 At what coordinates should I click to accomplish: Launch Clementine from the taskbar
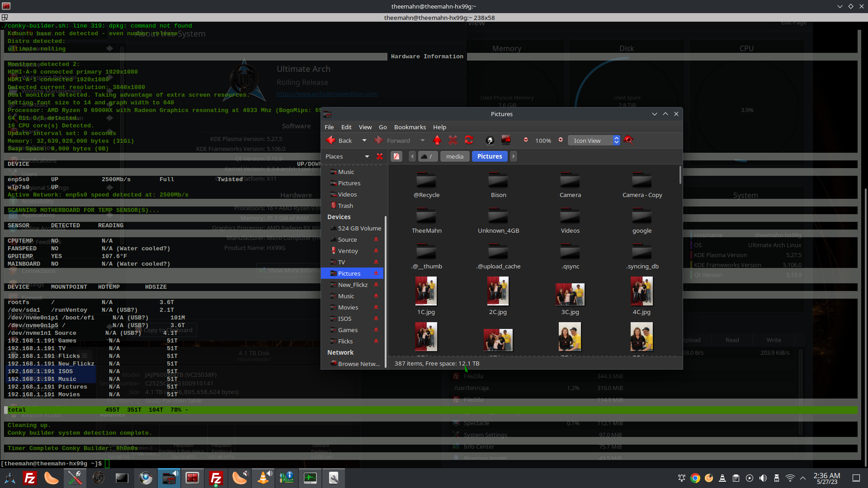(x=52, y=478)
